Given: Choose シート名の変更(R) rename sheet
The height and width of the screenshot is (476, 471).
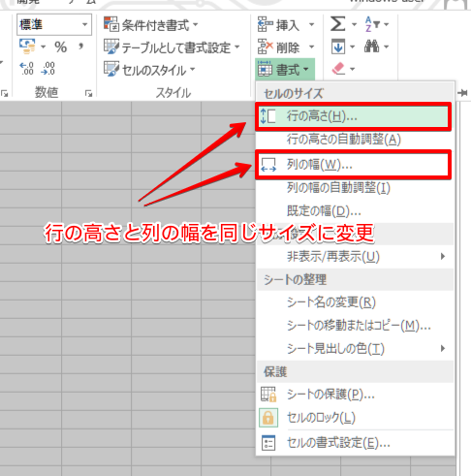Looking at the screenshot, I should (x=355, y=302).
